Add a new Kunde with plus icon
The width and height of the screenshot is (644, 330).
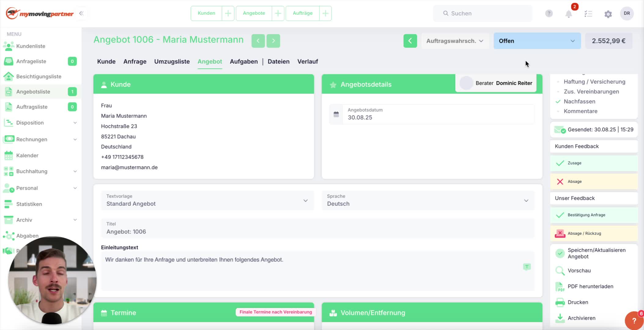click(228, 13)
